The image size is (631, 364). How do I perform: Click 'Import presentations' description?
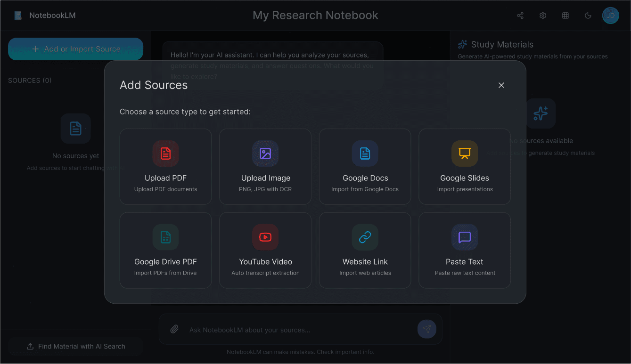465,189
